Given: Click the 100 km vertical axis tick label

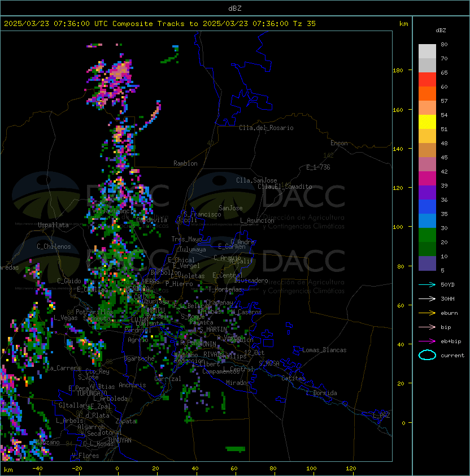Looking at the screenshot, I should coord(398,227).
